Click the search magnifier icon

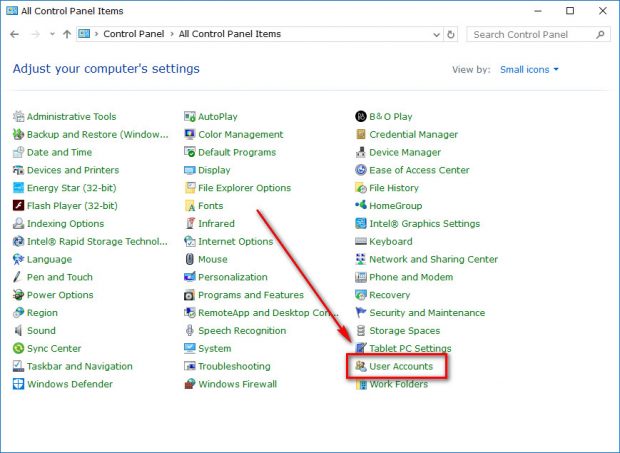pos(600,35)
